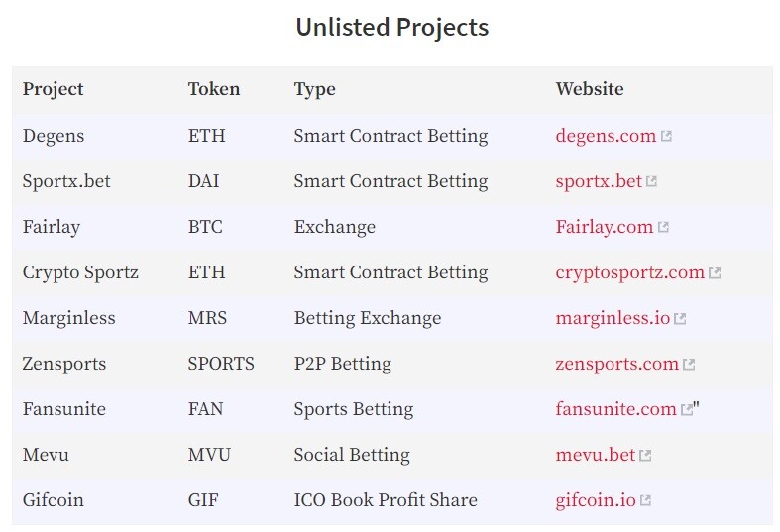Open the Fairlay.com link
This screenshot has width=780, height=532.
point(604,227)
